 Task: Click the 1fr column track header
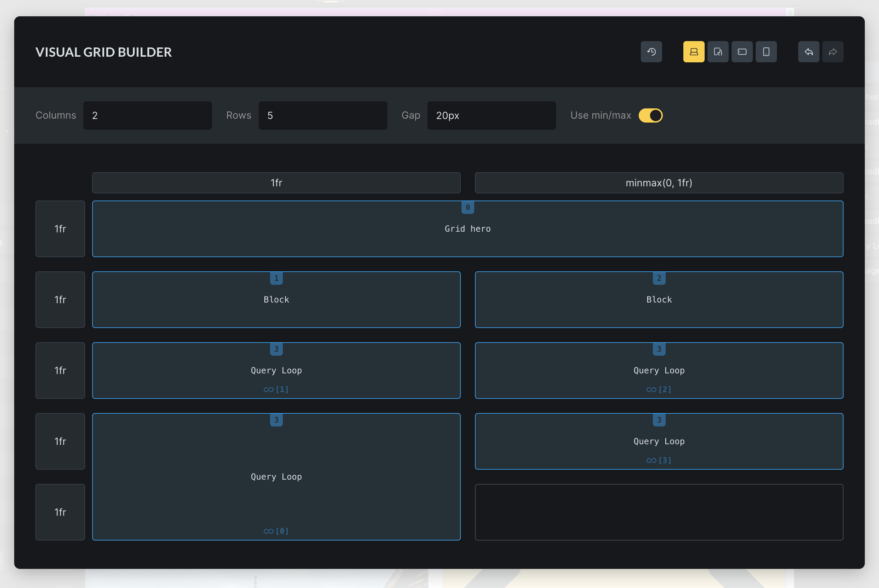[x=276, y=183]
